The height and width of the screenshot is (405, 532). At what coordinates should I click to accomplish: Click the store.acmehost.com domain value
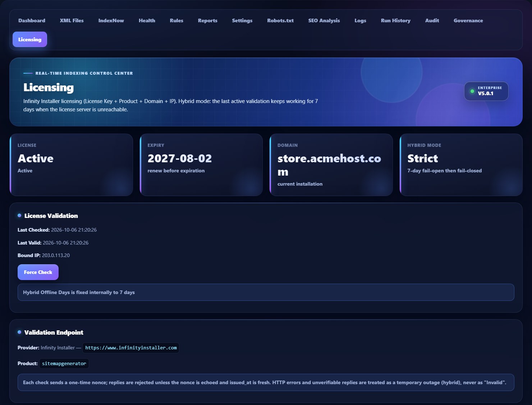coord(329,165)
